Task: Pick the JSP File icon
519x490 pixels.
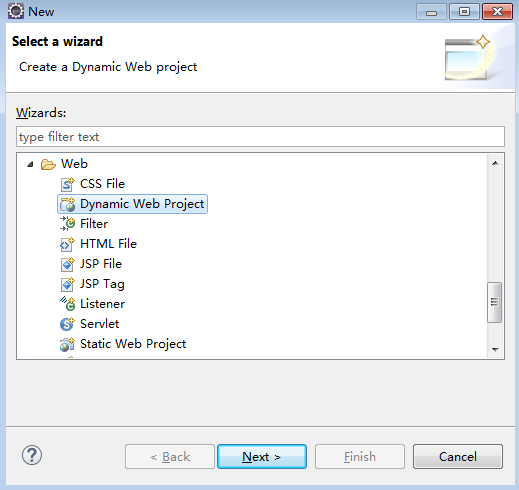Action: click(67, 264)
